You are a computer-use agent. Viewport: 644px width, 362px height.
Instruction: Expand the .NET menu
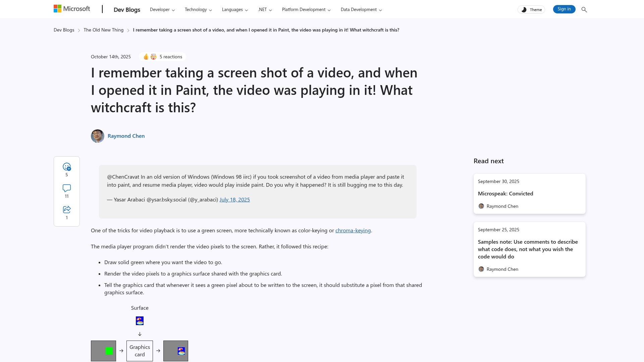point(265,10)
